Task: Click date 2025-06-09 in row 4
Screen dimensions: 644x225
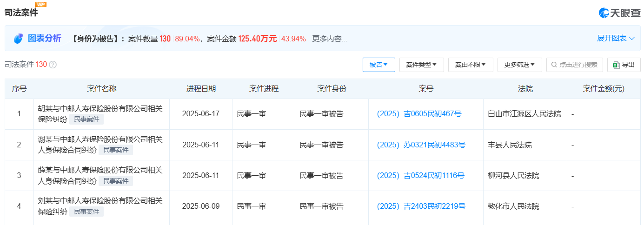Action: (200, 206)
